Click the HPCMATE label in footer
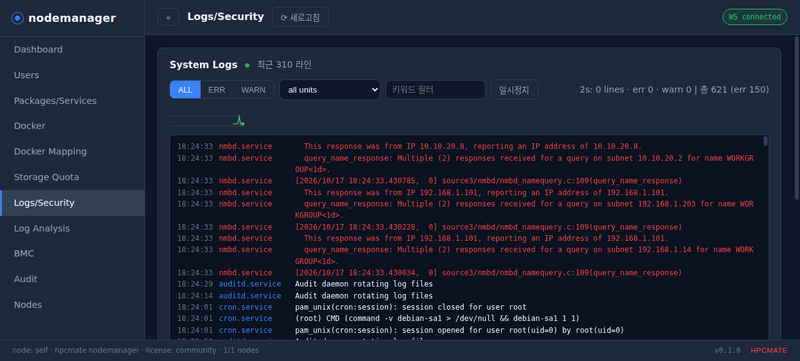800x361 pixels. click(768, 351)
